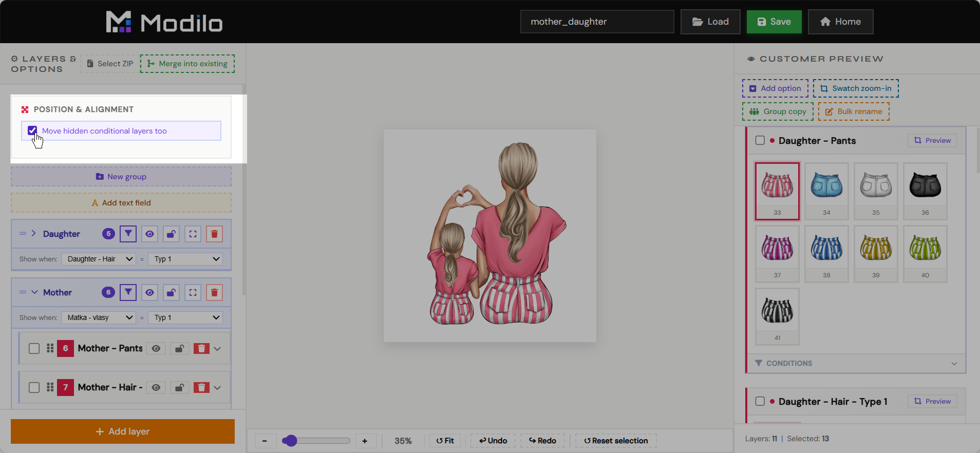Open Matka - vlasy condition dropdown
This screenshot has height=453, width=980.
coord(98,317)
